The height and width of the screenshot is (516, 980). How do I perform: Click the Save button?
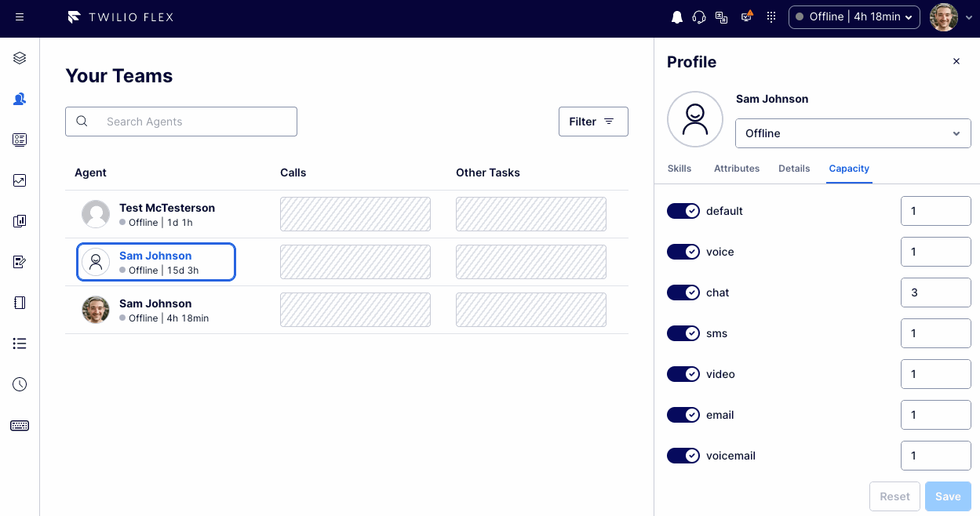click(948, 496)
